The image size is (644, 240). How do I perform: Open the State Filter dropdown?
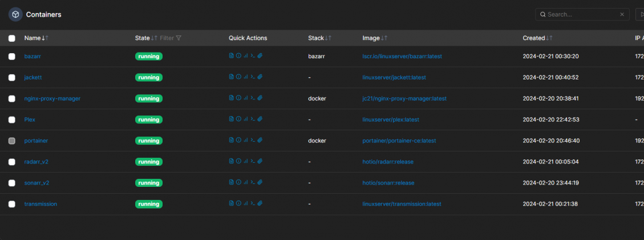(171, 38)
